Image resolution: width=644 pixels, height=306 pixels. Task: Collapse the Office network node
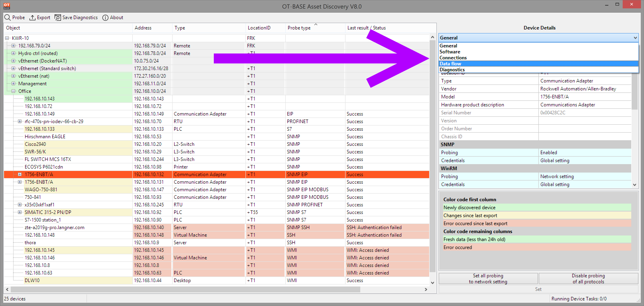pos(14,91)
